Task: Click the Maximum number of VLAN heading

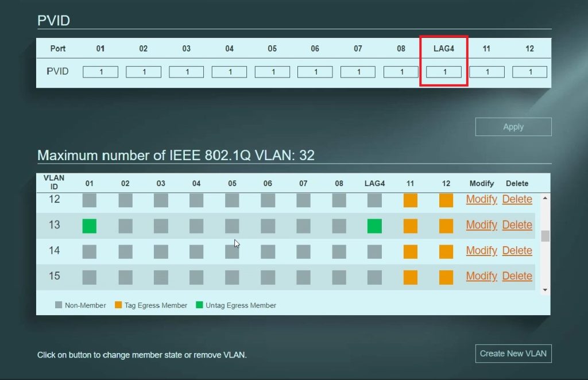Action: (x=176, y=155)
